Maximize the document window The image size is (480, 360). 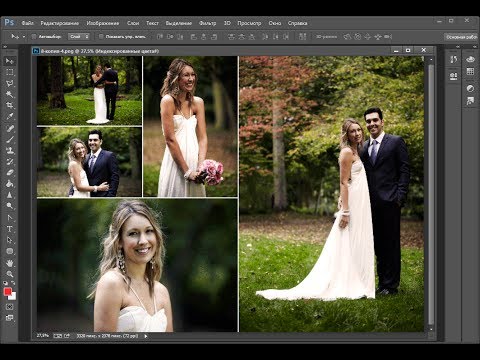(x=408, y=50)
